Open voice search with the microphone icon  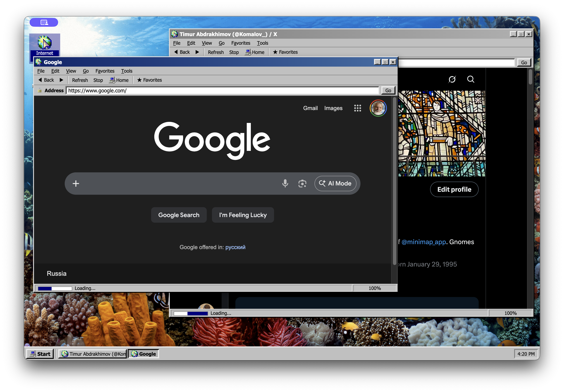285,184
